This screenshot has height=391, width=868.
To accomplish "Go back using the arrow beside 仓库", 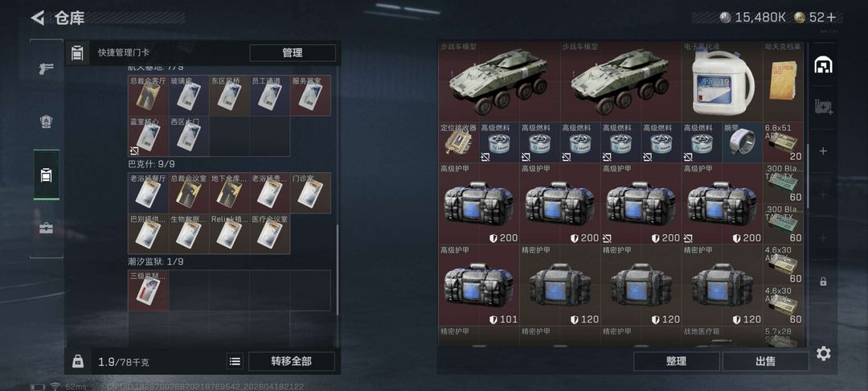I will coord(37,19).
